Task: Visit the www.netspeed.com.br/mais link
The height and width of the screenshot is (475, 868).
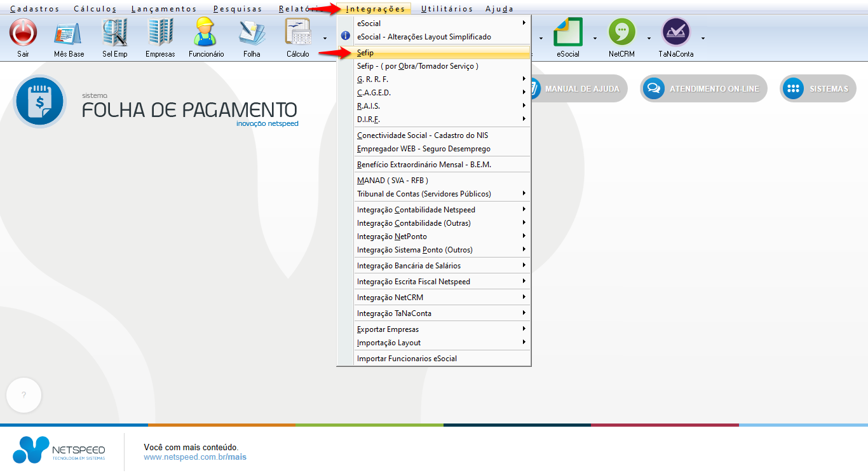Action: tap(195, 457)
